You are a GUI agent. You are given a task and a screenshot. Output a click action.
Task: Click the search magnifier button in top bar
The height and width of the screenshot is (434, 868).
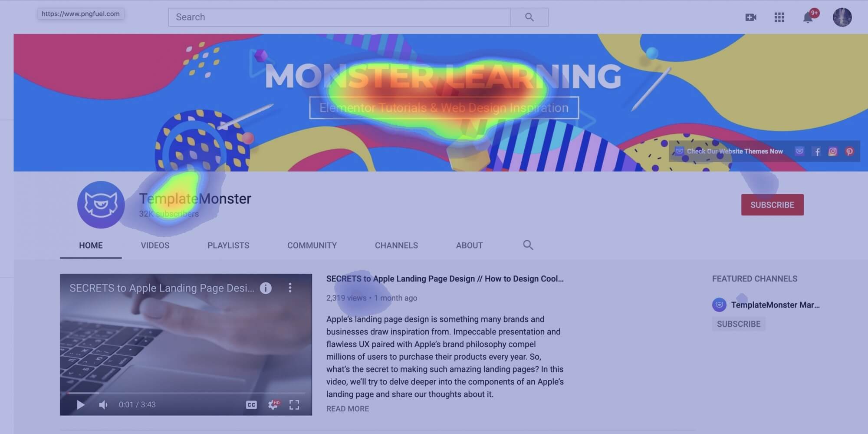coord(529,17)
